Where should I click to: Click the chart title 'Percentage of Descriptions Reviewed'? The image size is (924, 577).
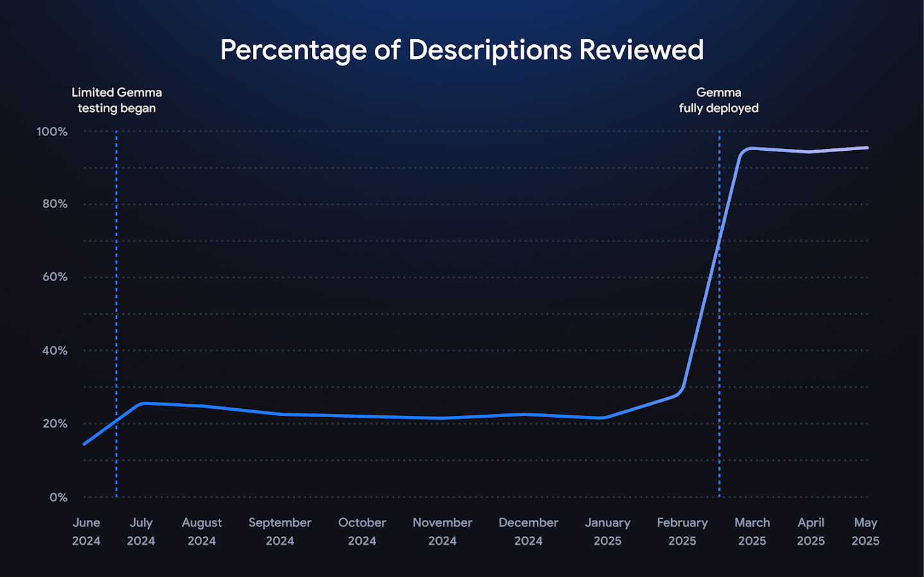(462, 49)
